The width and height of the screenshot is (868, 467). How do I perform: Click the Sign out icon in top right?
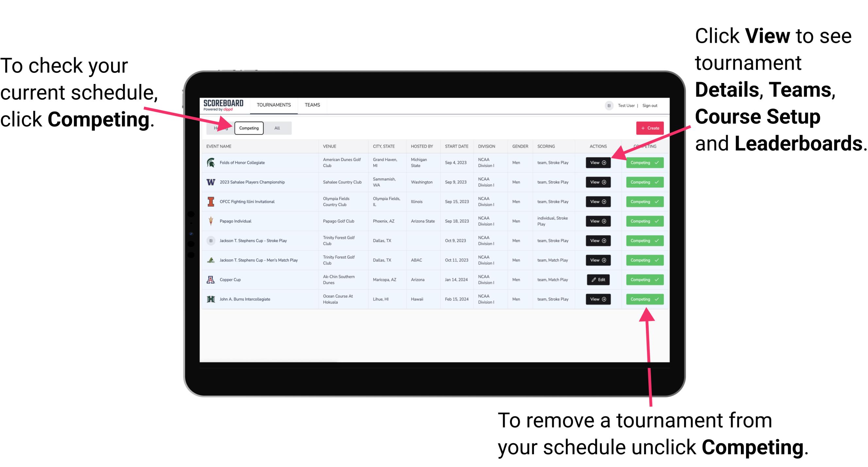point(655,105)
